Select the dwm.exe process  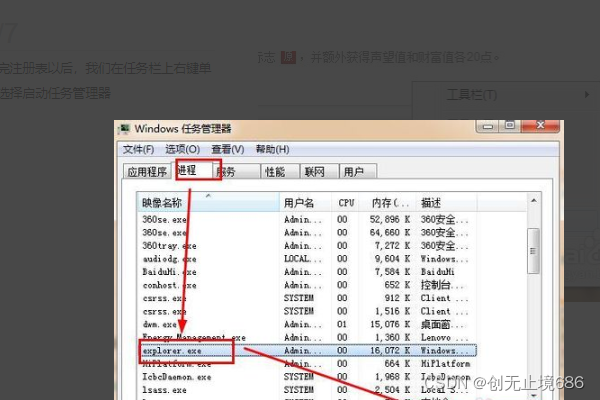point(307,324)
